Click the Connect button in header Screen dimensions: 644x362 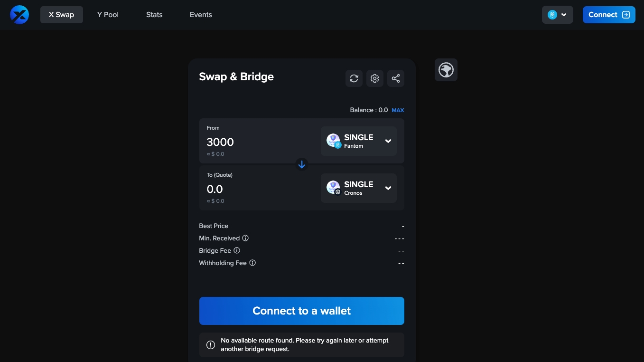pyautogui.click(x=608, y=15)
